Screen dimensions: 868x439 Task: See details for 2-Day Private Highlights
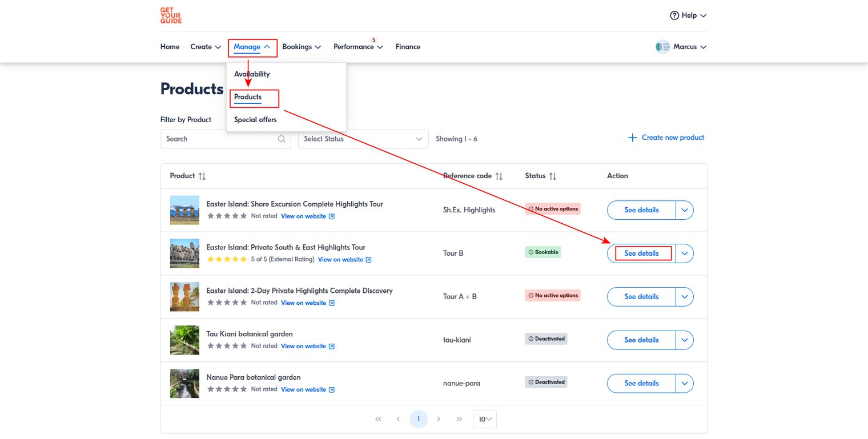tap(641, 297)
